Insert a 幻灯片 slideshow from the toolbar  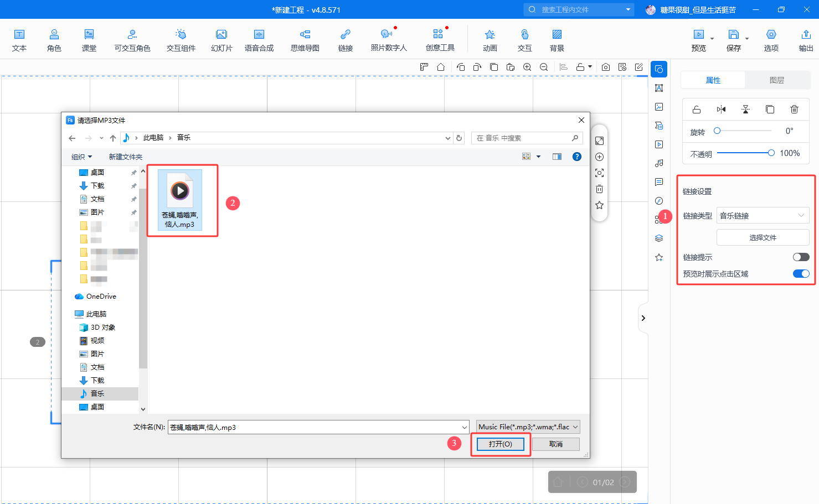point(222,40)
